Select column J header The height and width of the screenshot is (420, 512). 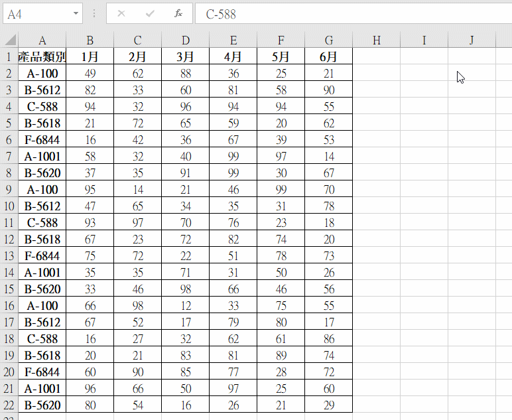point(472,40)
